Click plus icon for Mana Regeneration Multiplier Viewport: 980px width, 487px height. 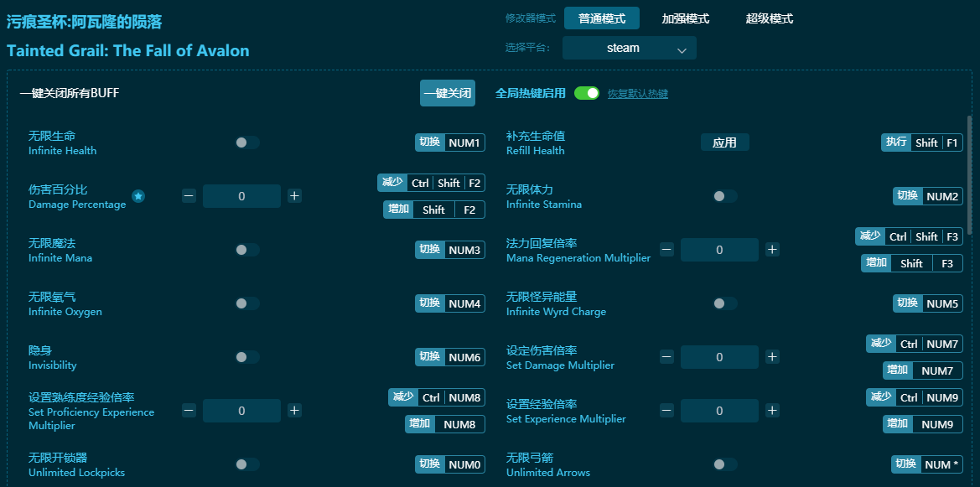point(772,250)
